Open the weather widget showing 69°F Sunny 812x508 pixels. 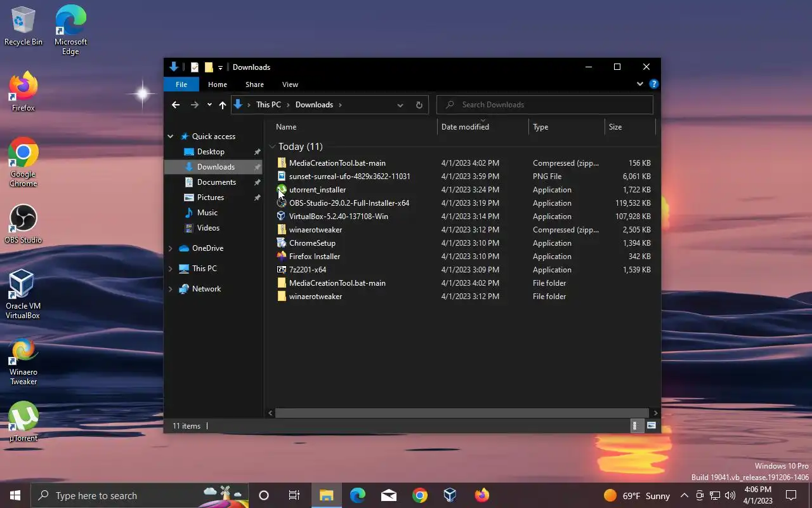(x=636, y=495)
